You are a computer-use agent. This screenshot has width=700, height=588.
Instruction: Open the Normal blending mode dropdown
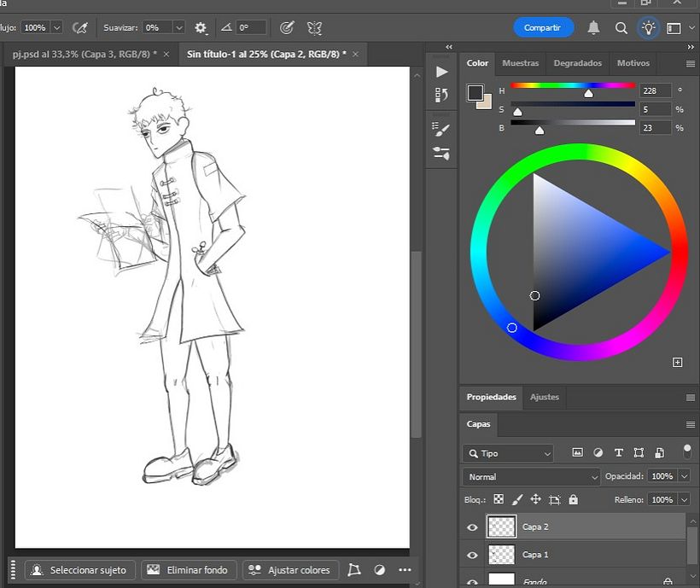point(530,476)
